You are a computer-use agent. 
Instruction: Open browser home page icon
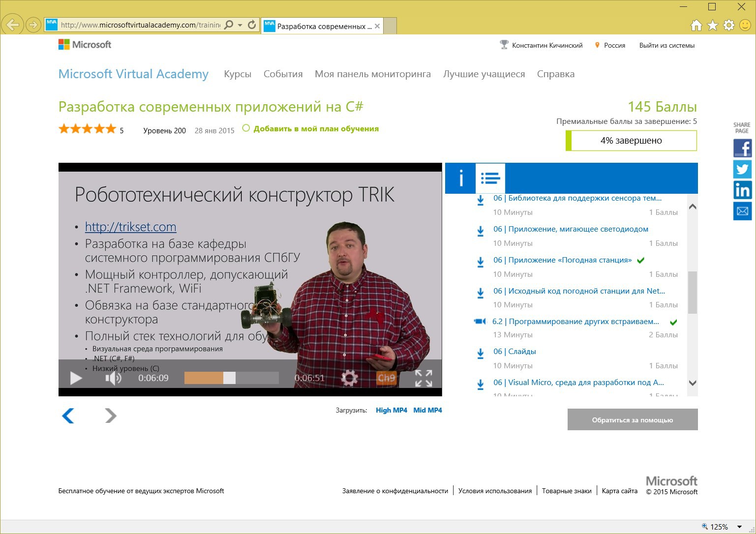(696, 25)
